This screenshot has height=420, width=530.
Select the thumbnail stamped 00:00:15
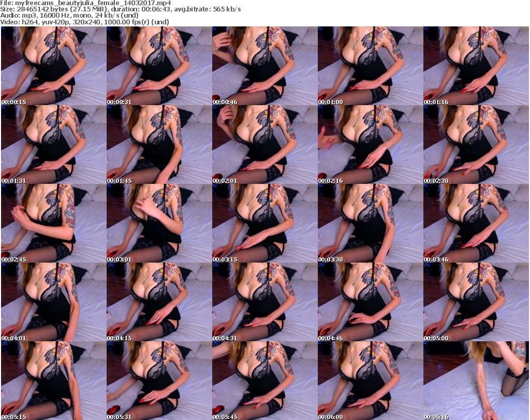coord(54,66)
